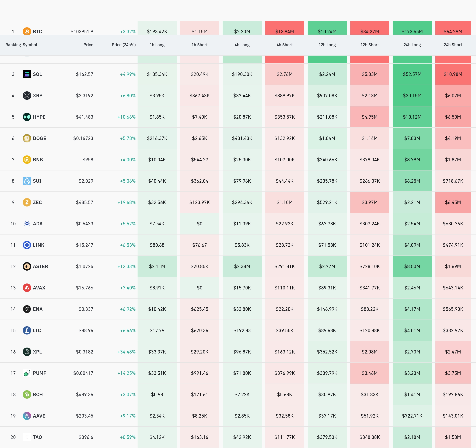Screen dimensions: 476x448
Task: Click the ZEC coin logo
Action: (x=27, y=202)
